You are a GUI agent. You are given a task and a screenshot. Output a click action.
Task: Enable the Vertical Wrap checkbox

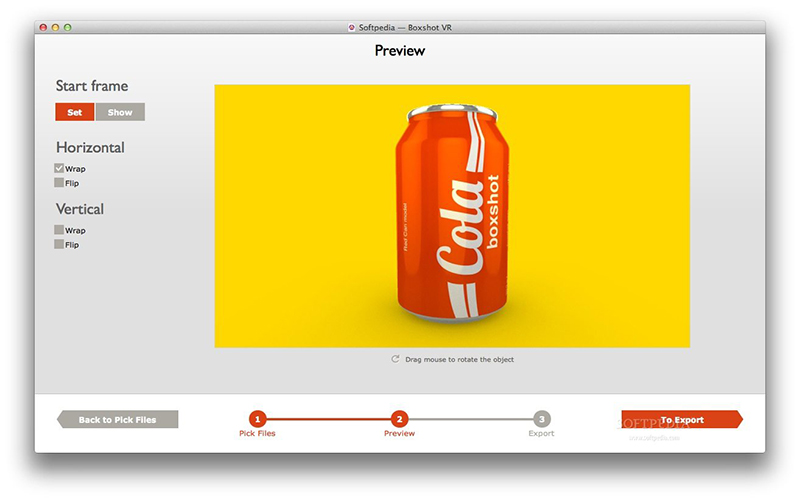(59, 230)
